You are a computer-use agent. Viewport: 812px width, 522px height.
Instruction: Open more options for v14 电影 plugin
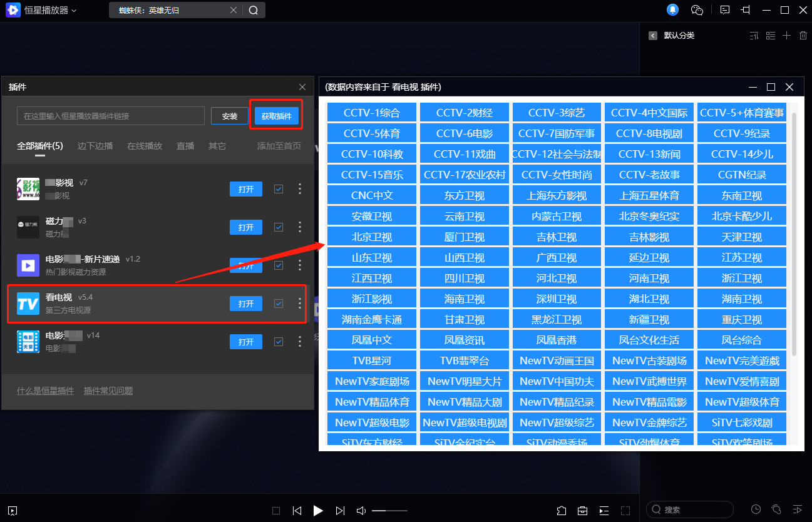click(300, 342)
